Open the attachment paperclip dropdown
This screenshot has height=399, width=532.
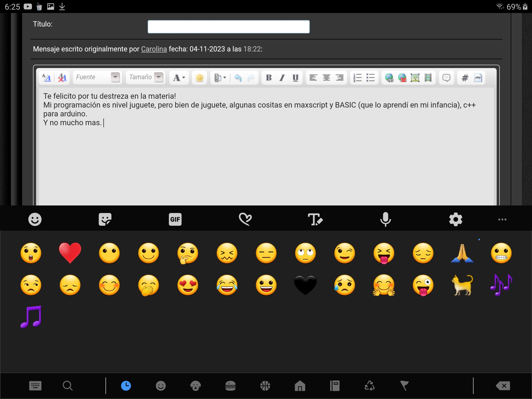pyautogui.click(x=220, y=78)
